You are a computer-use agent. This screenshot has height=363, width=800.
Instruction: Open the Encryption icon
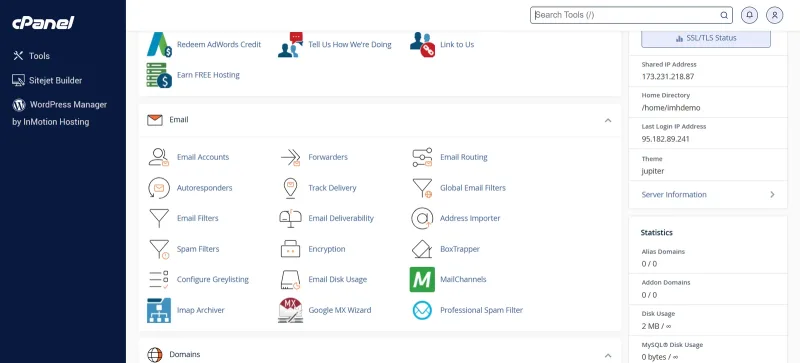coord(290,249)
